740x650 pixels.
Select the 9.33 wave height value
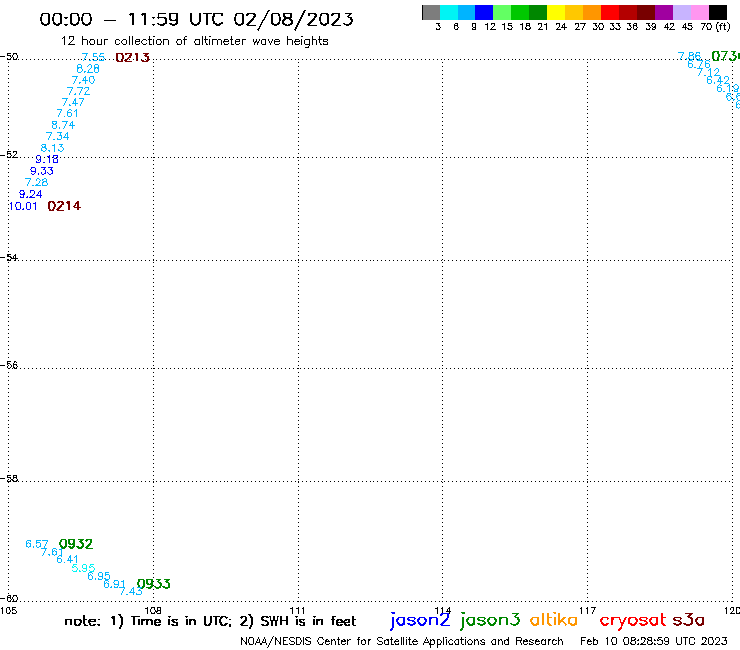(42, 171)
